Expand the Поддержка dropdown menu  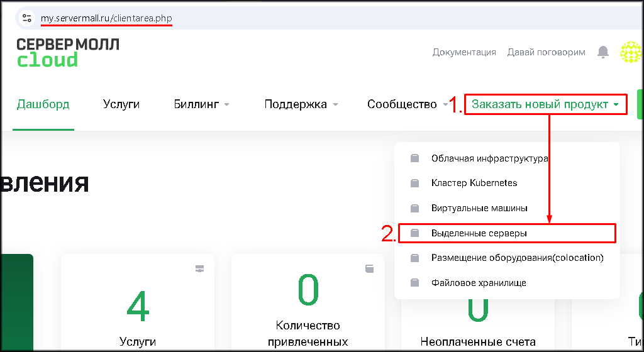(301, 104)
